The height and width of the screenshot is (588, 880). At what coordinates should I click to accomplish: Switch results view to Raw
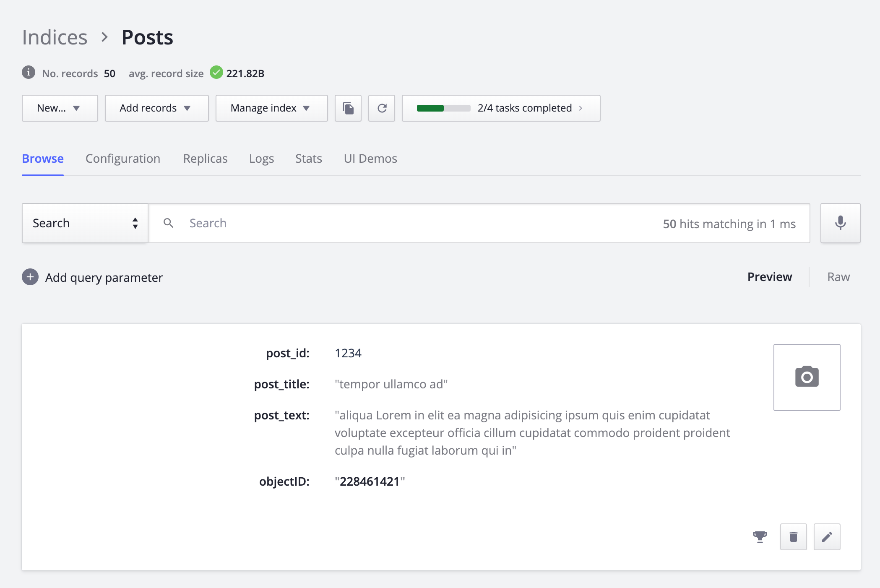coord(838,277)
